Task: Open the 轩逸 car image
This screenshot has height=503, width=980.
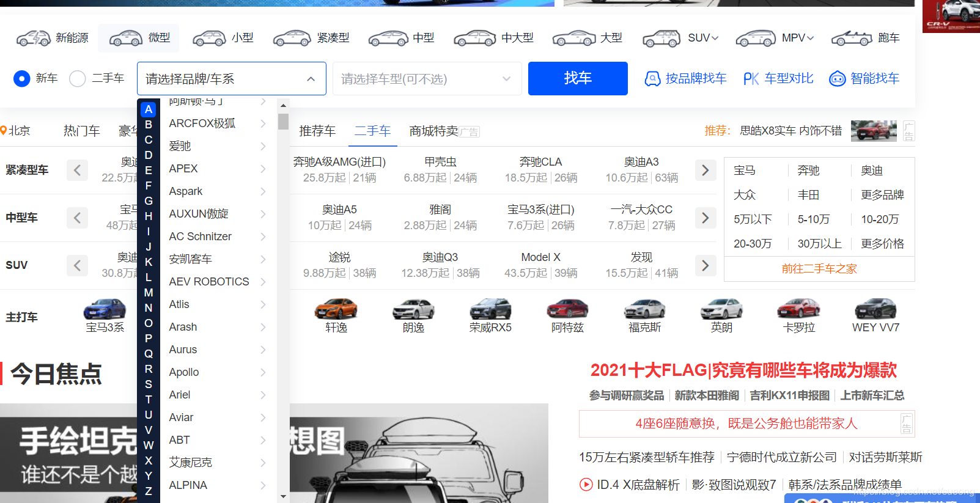Action: pyautogui.click(x=336, y=309)
